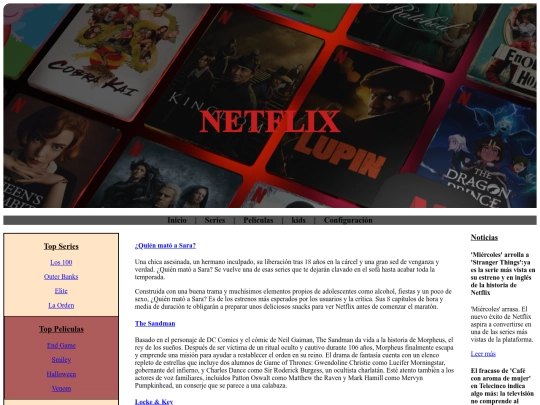The image size is (540, 405).
Task: Click the 'Miércoles' arrolla news headline
Action: pyautogui.click(x=503, y=274)
